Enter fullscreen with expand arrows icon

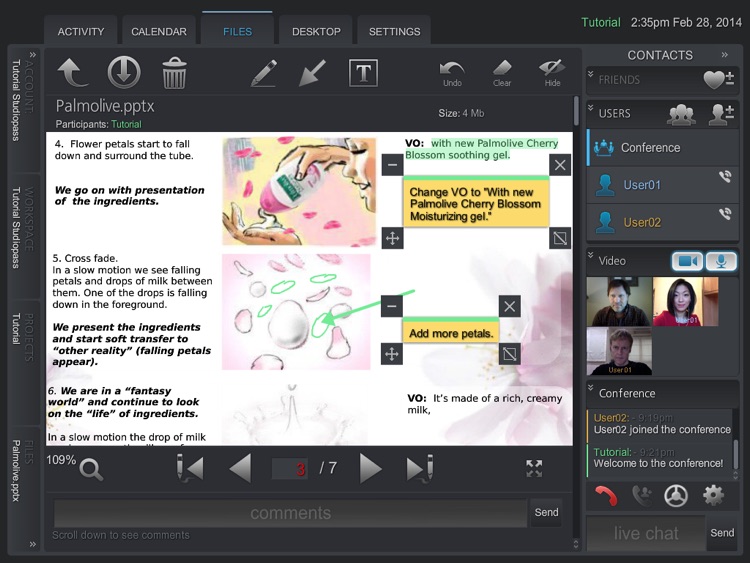click(534, 468)
